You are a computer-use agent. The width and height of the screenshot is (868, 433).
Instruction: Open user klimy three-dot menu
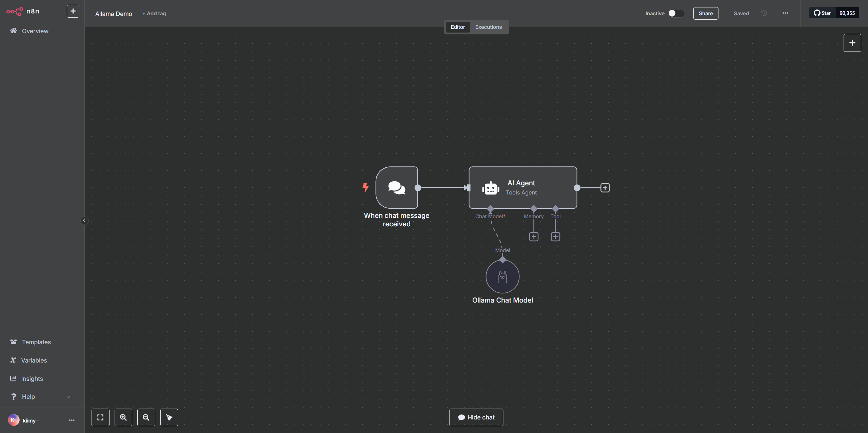pos(72,420)
